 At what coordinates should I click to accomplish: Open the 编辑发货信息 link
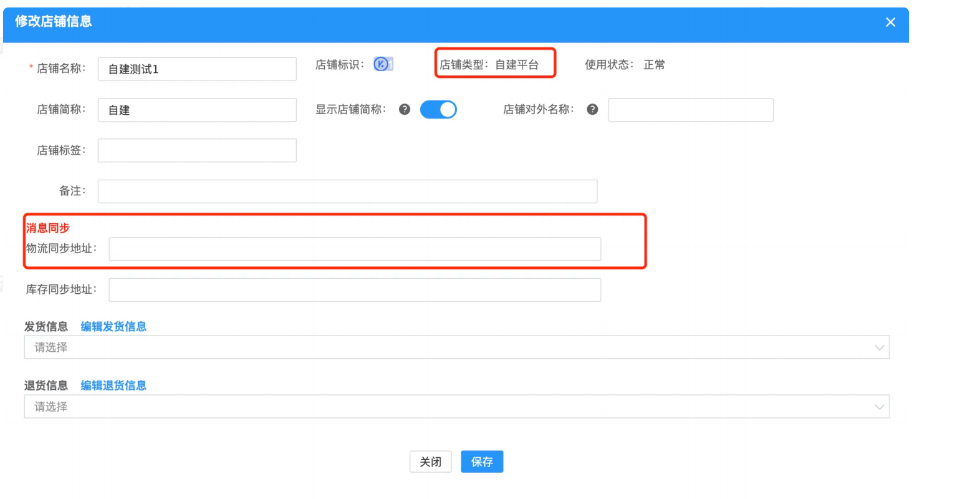pos(113,327)
